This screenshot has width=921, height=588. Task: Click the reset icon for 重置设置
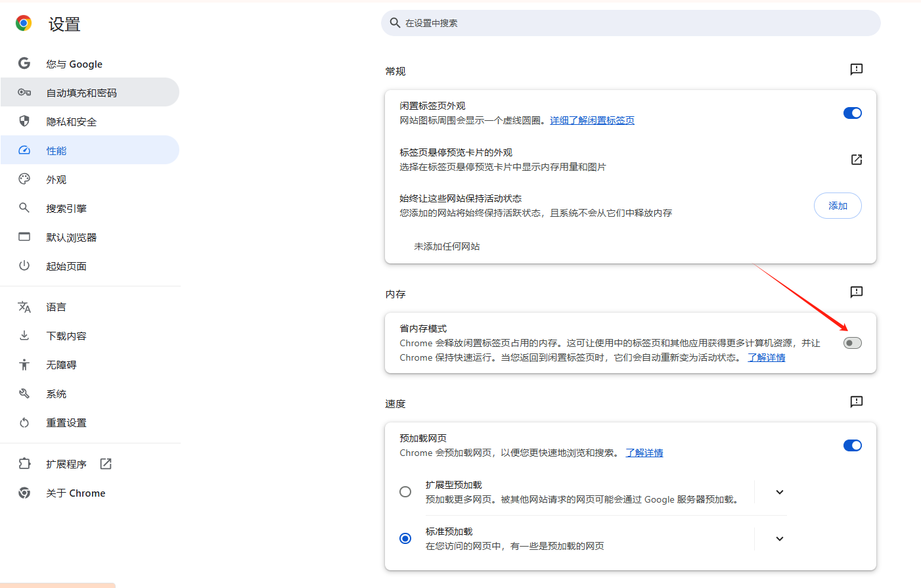[x=24, y=422]
